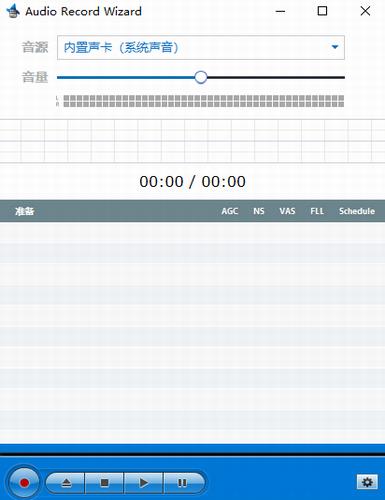Pause using the pause button

click(x=183, y=482)
